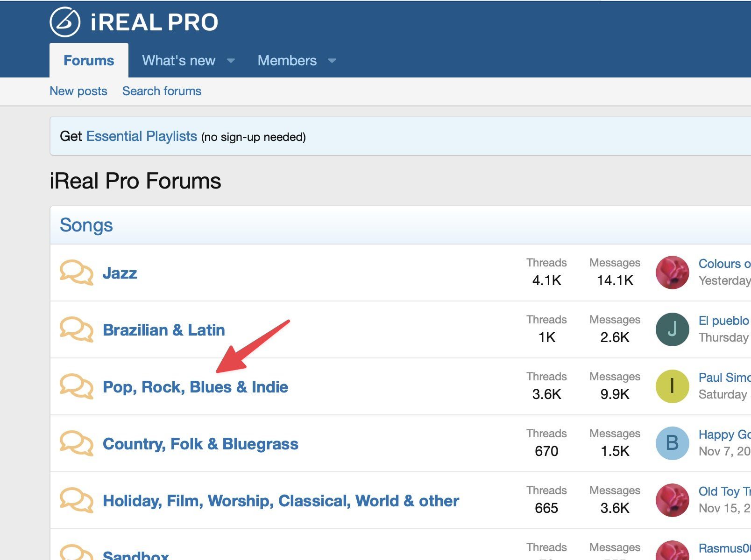This screenshot has height=560, width=751.
Task: Open the blue 'B' user avatar
Action: point(672,443)
